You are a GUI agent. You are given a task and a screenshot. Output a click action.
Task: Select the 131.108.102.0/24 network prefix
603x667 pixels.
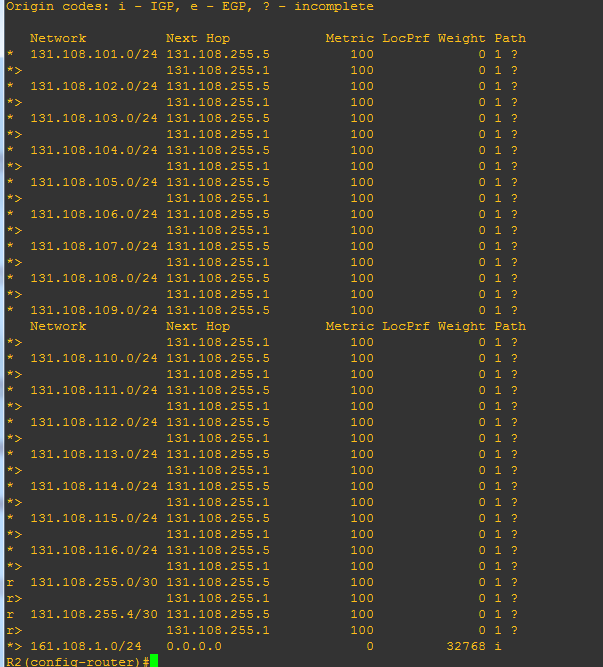point(94,86)
